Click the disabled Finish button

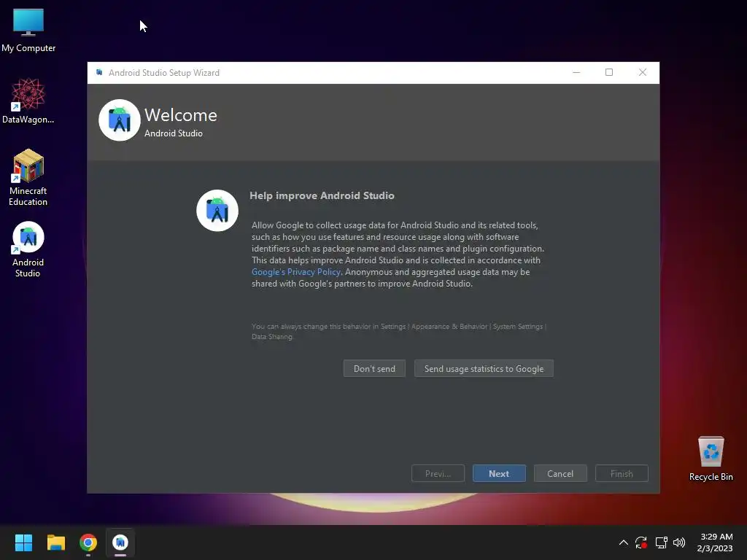[622, 473]
